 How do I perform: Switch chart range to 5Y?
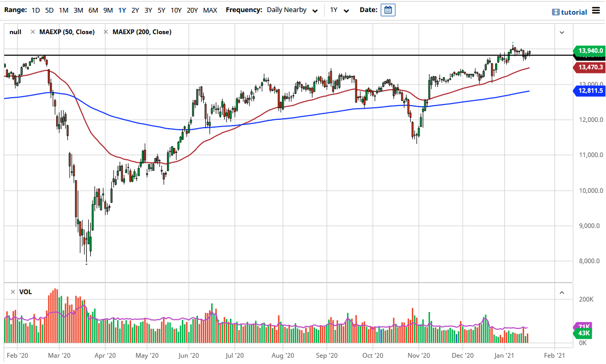tap(161, 9)
